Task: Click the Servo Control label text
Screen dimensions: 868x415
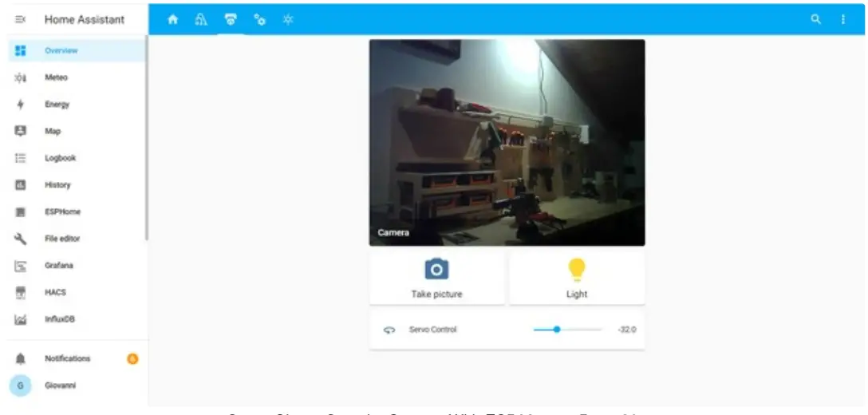Action: (x=433, y=330)
